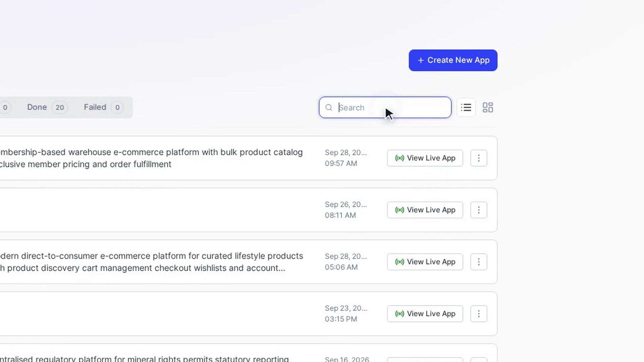
Task: Click the plus icon on Create New App
Action: click(x=421, y=60)
